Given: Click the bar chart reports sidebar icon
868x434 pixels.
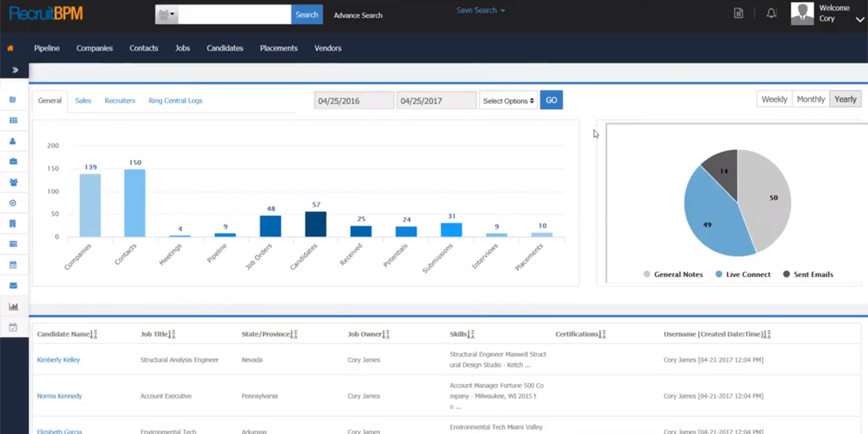Looking at the screenshot, I should [x=13, y=307].
